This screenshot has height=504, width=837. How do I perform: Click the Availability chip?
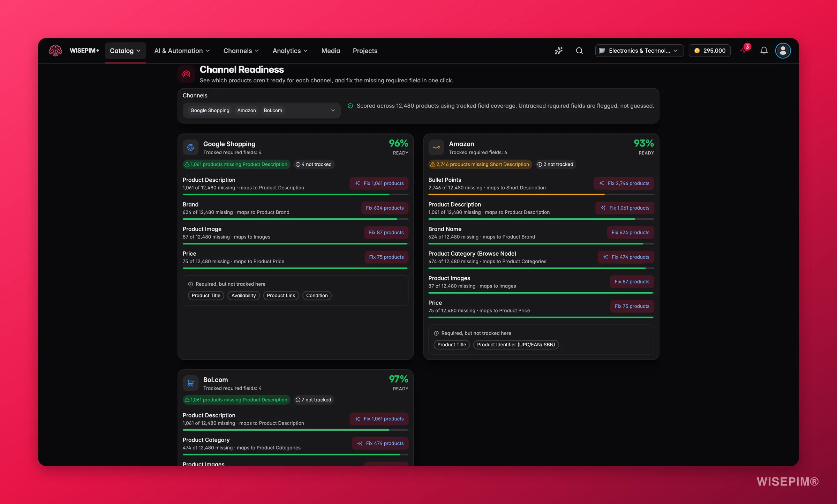point(243,295)
